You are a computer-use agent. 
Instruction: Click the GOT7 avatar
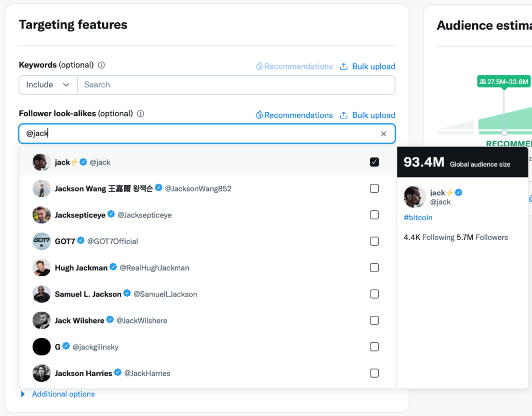click(x=42, y=241)
